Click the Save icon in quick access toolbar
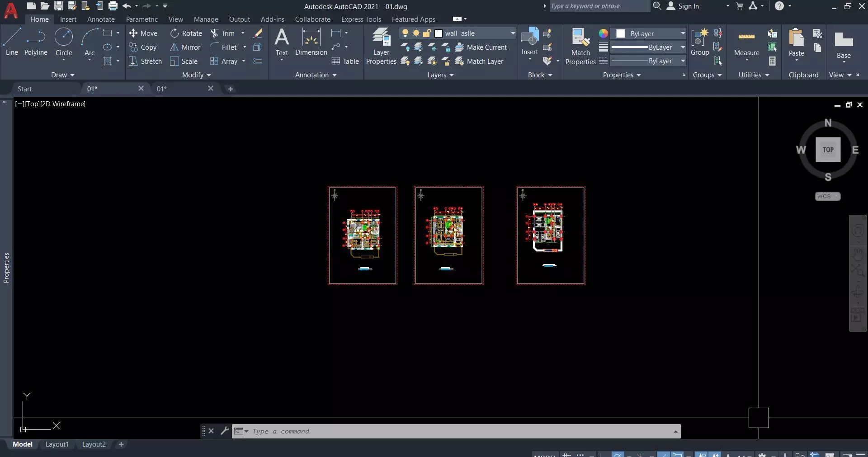This screenshot has width=868, height=457. (58, 6)
